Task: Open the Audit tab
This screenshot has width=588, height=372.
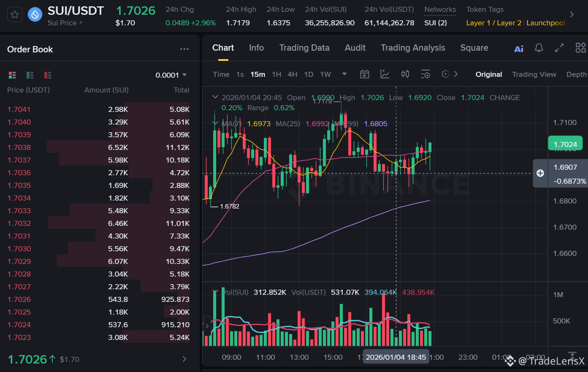Action: [355, 48]
